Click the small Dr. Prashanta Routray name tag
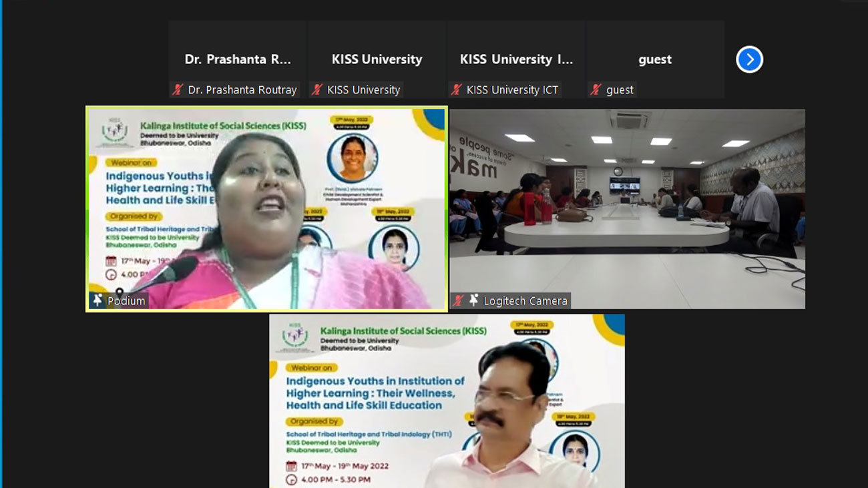The width and height of the screenshot is (868, 488). [x=242, y=90]
